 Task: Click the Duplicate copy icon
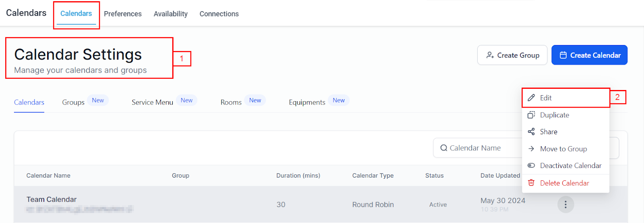click(531, 115)
